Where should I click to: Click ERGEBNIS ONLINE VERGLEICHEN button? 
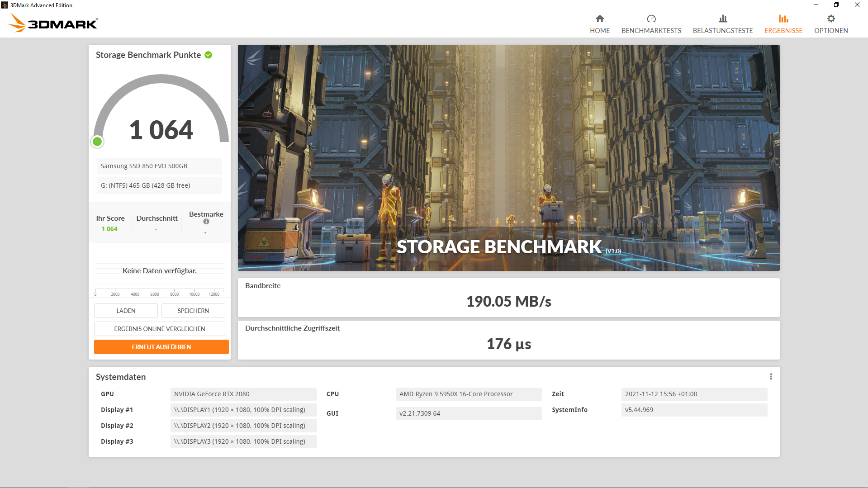click(x=160, y=329)
